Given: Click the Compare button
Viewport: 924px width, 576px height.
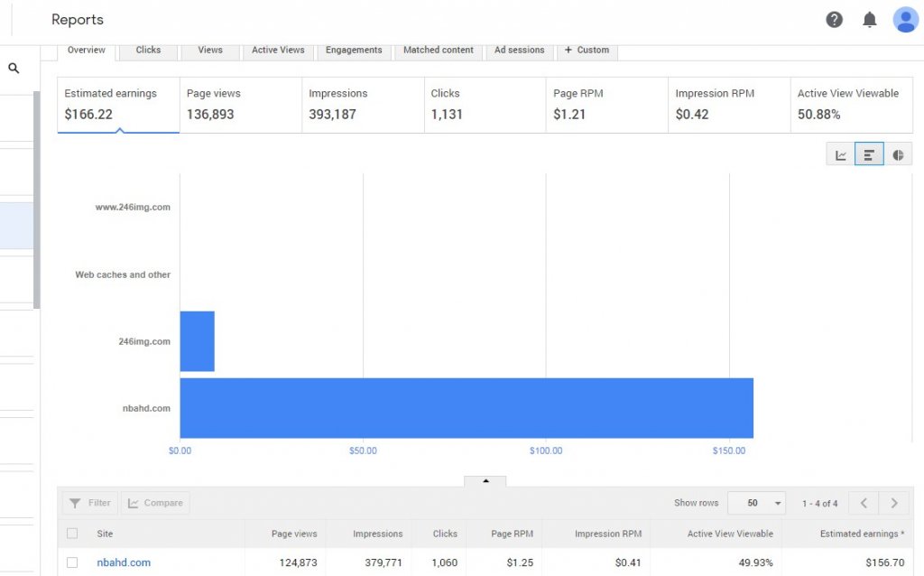Looking at the screenshot, I should coord(155,503).
